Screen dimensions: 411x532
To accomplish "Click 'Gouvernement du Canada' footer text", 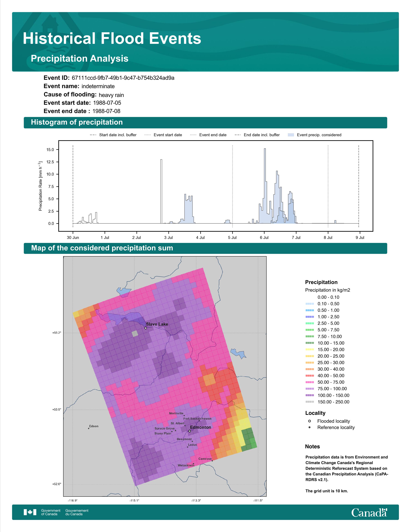I will point(77,512).
